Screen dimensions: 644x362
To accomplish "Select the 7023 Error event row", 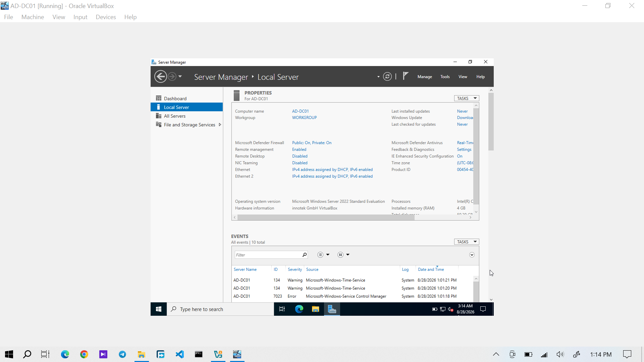I will point(352,296).
